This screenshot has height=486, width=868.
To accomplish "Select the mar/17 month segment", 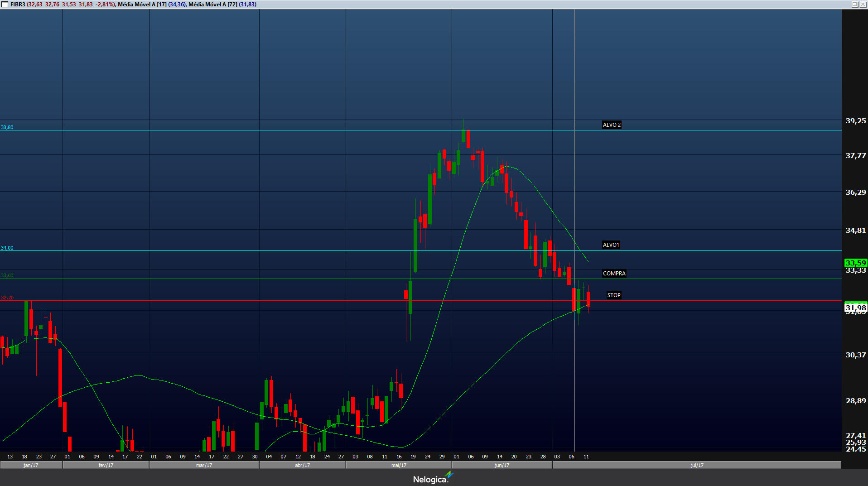I will pos(204,465).
